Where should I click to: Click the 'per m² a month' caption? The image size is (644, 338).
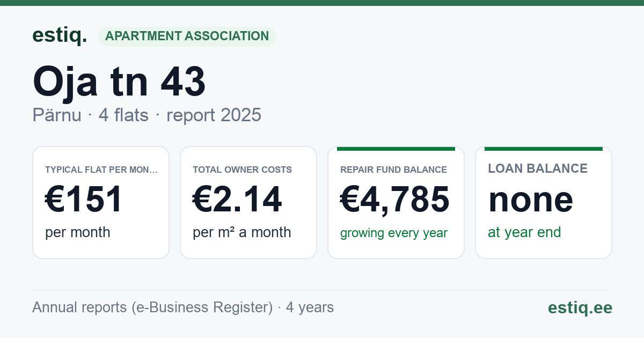242,232
